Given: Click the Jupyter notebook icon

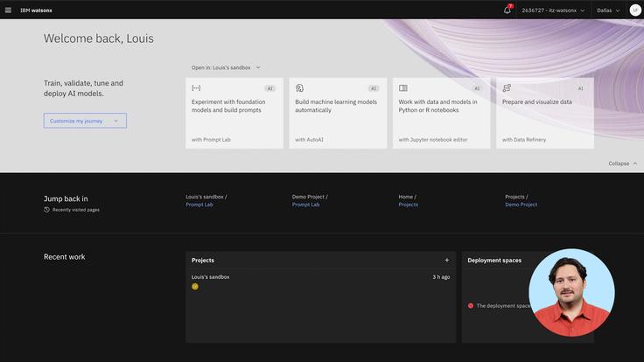Looking at the screenshot, I should (x=402, y=87).
